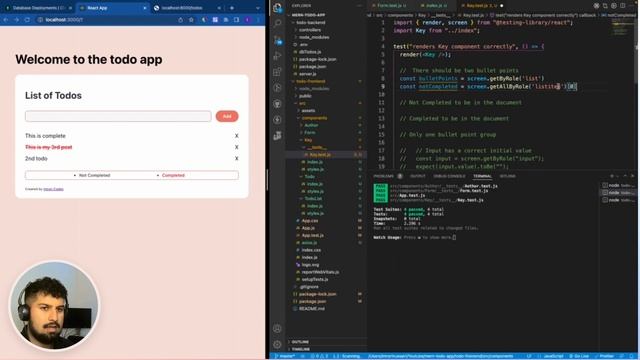The width and height of the screenshot is (640, 360).
Task: Open Source Control view in activity bar
Action: click(278, 40)
